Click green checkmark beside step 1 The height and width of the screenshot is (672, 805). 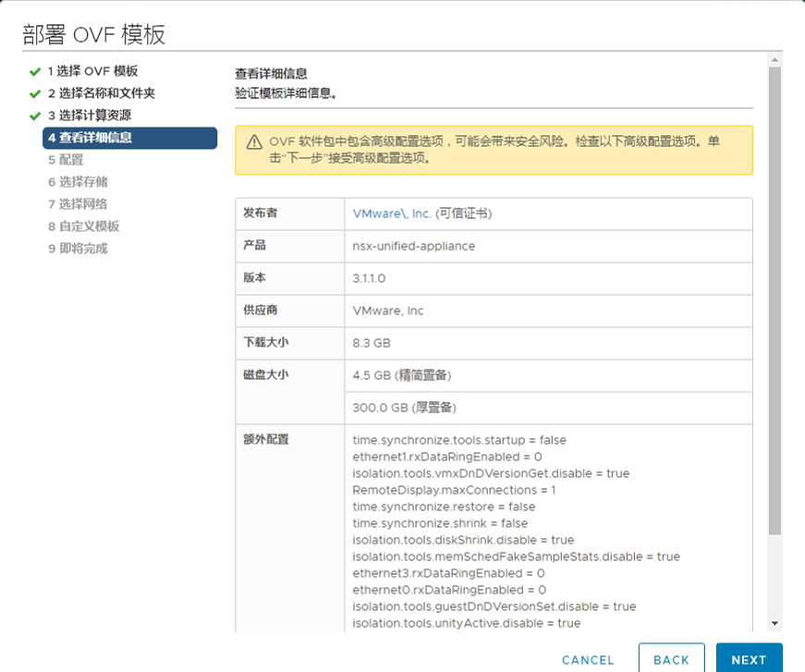pyautogui.click(x=35, y=71)
